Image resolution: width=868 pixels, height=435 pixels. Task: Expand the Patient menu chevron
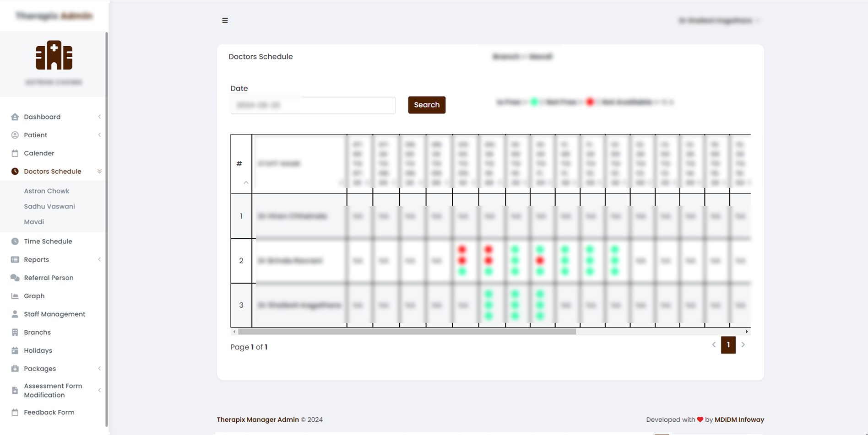99,135
